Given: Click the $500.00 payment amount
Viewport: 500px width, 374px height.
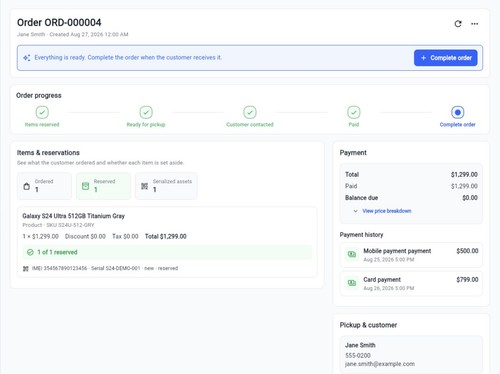Looking at the screenshot, I should (467, 251).
